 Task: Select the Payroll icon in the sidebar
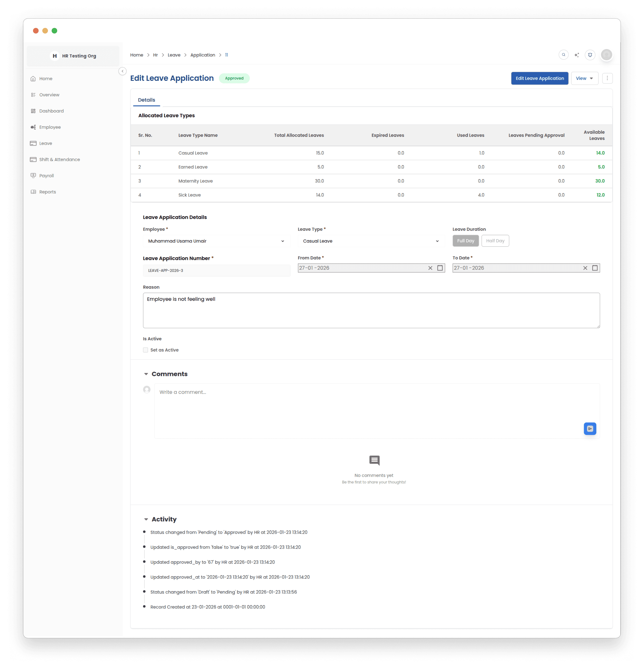33,175
